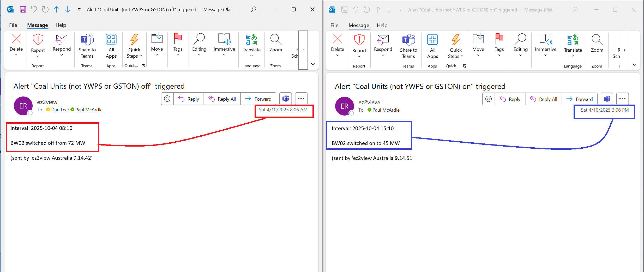Click Reply All button in left message
This screenshot has width=644, height=272.
[222, 99]
